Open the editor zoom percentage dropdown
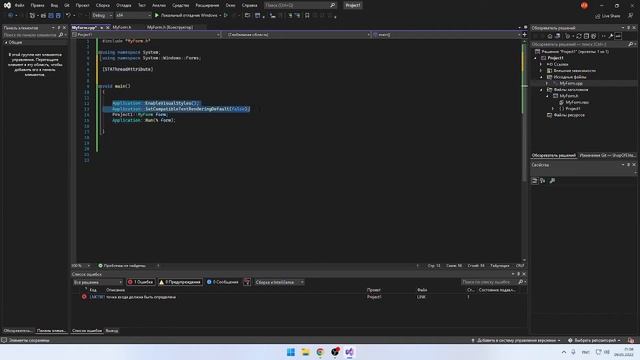 point(81,266)
